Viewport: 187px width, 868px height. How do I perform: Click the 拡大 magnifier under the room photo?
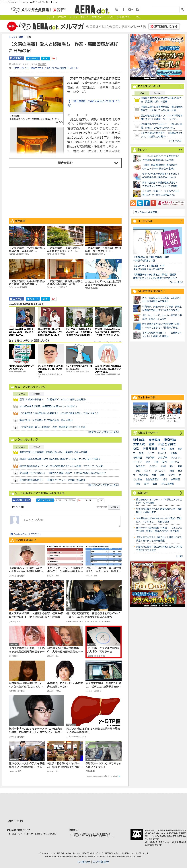coord(59,122)
